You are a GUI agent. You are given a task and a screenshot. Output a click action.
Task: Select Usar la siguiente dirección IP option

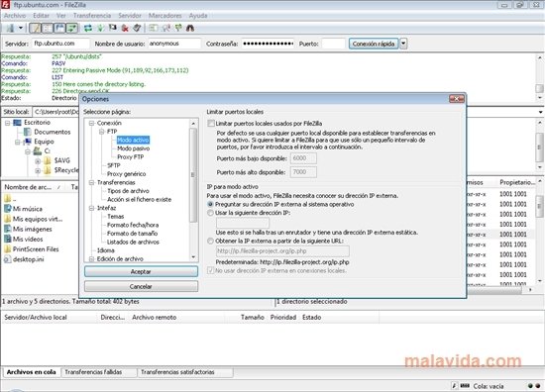tap(210, 213)
